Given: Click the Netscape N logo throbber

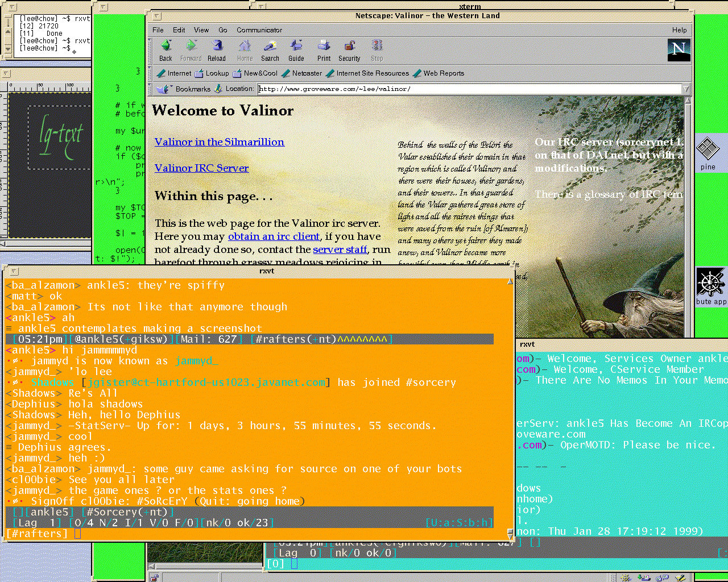Looking at the screenshot, I should (679, 49).
